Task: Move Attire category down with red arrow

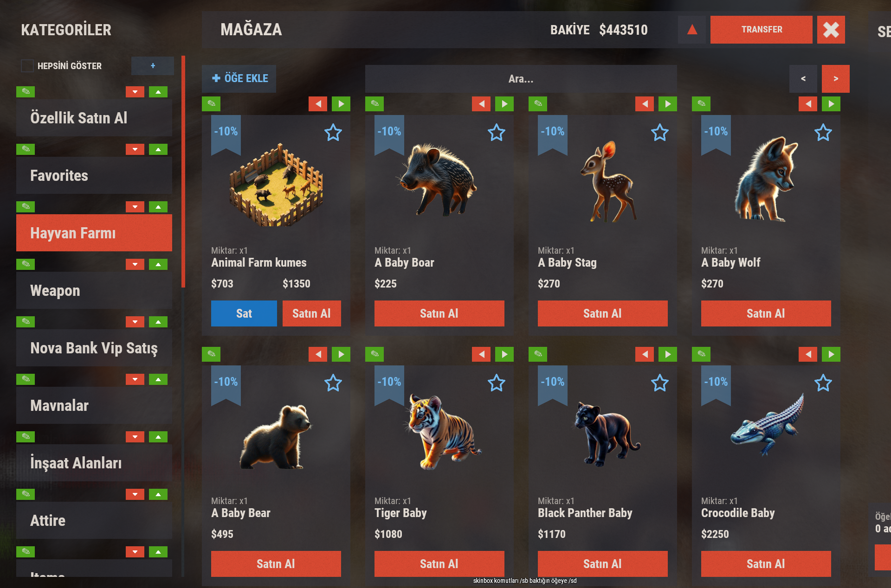Action: tap(135, 494)
